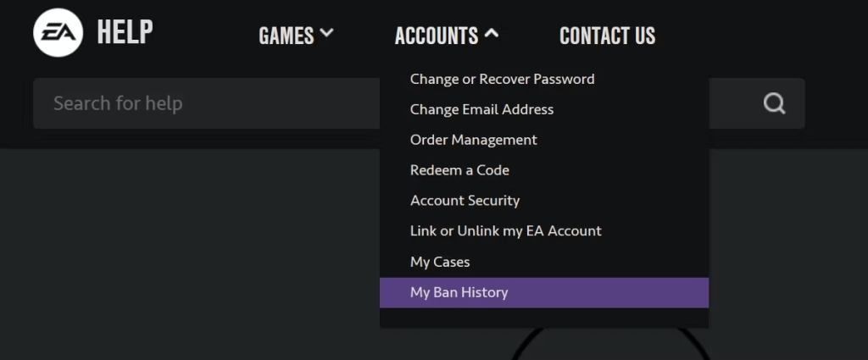The height and width of the screenshot is (360, 868).
Task: Open Order Management from Accounts menu
Action: coord(473,140)
